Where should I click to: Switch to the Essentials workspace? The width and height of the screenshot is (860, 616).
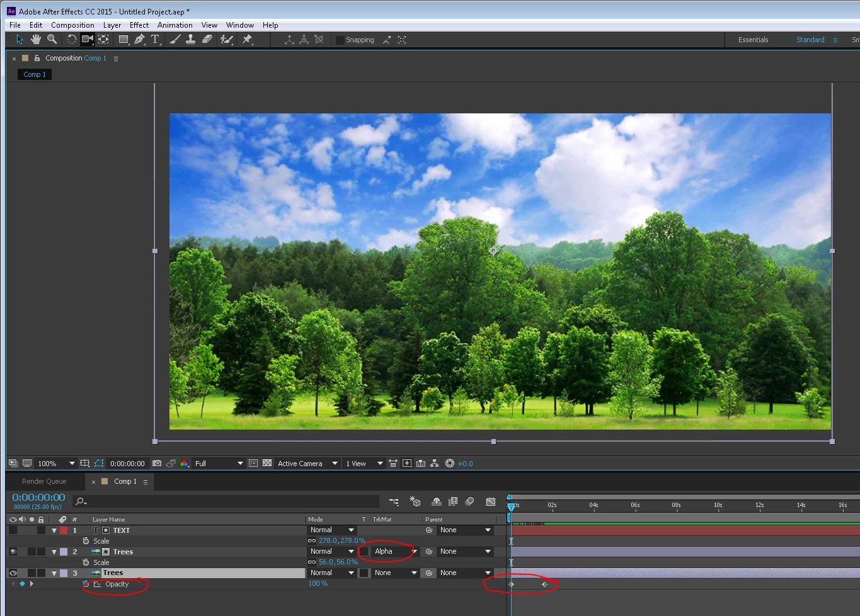(x=753, y=40)
